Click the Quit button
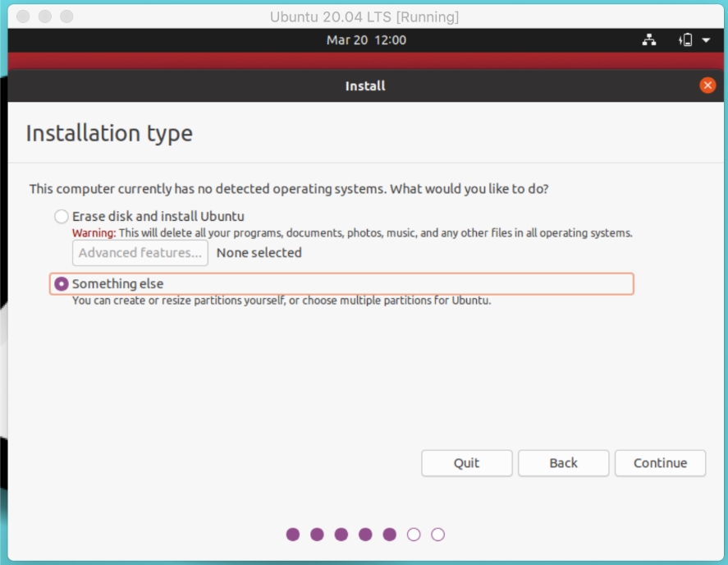Screen dimensions: 728x565 467,463
